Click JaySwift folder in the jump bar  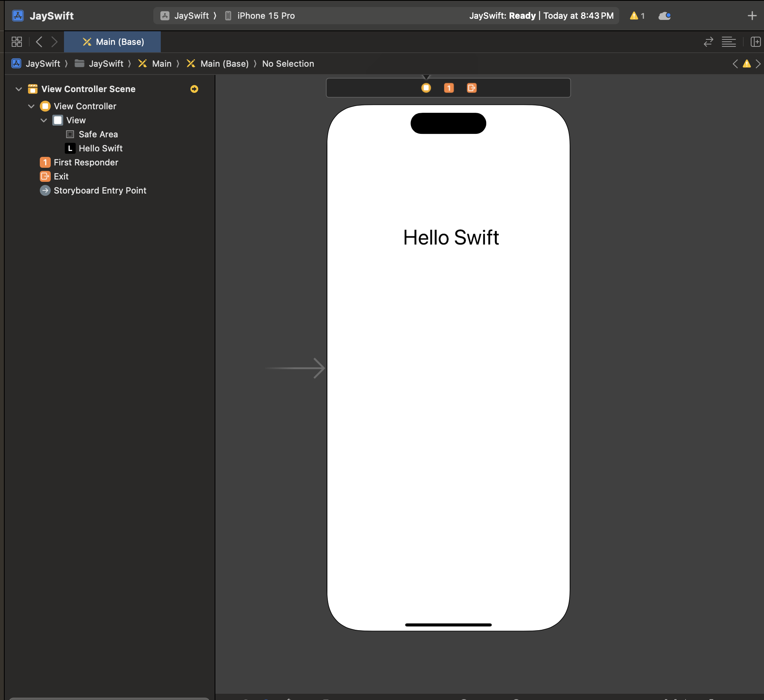click(x=99, y=64)
